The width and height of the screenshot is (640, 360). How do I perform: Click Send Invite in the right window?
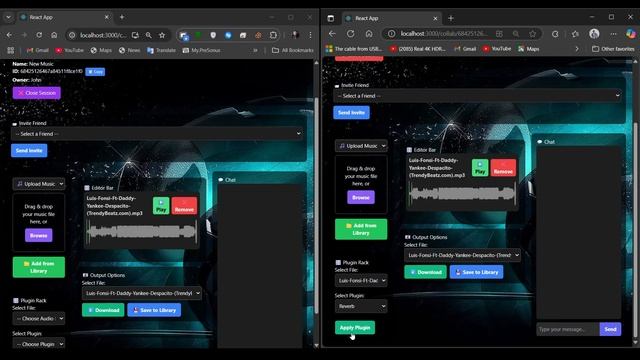point(351,112)
